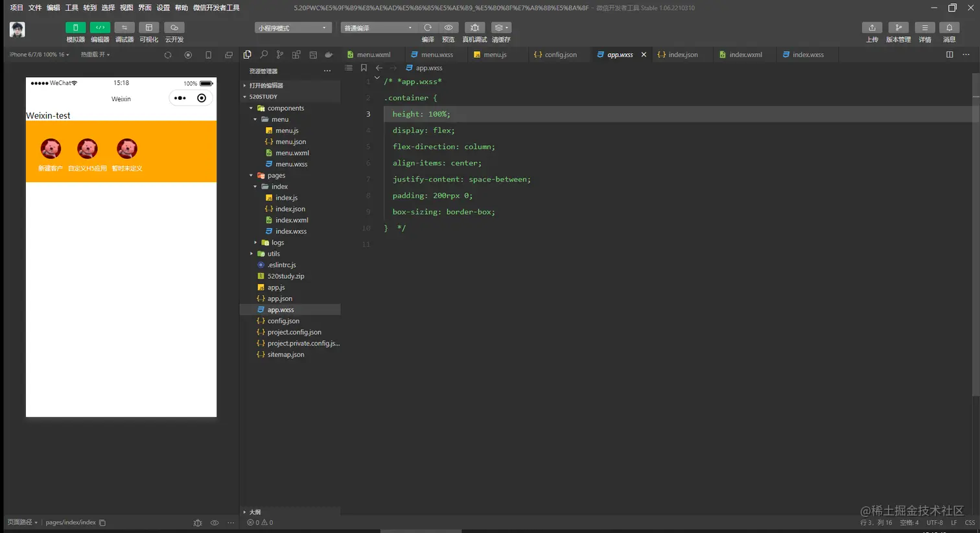The width and height of the screenshot is (980, 533).
Task: Click the list-lines icon above the editor
Action: [349, 67]
